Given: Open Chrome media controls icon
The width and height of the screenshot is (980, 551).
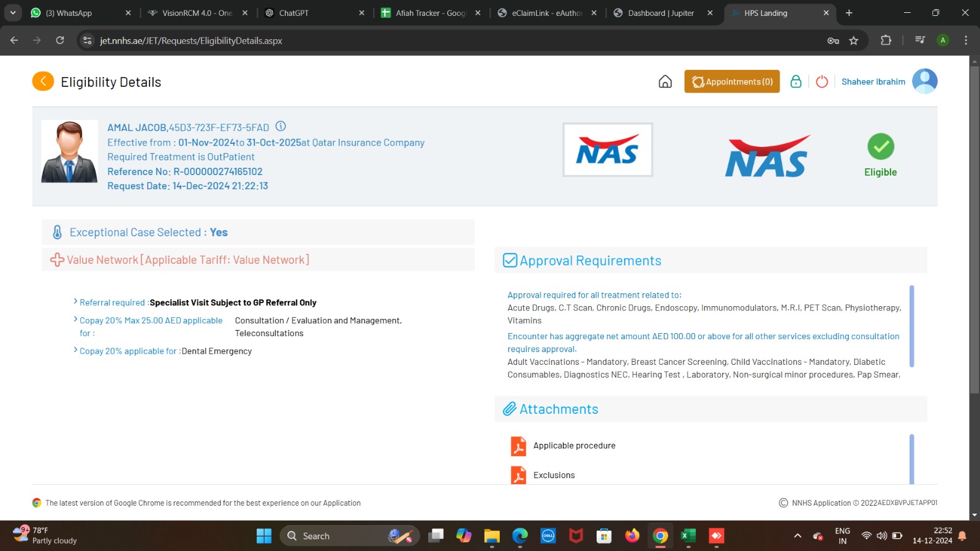Looking at the screenshot, I should tap(920, 40).
